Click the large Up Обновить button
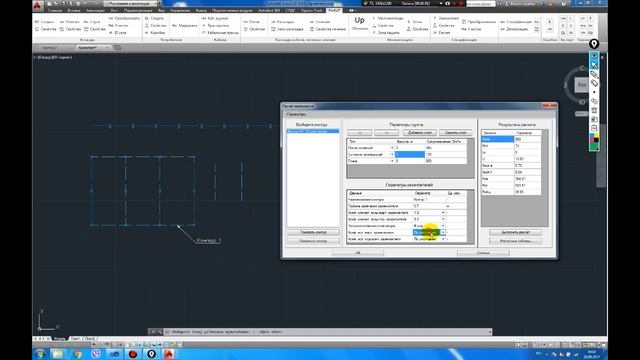The width and height of the screenshot is (640, 360). [x=360, y=23]
